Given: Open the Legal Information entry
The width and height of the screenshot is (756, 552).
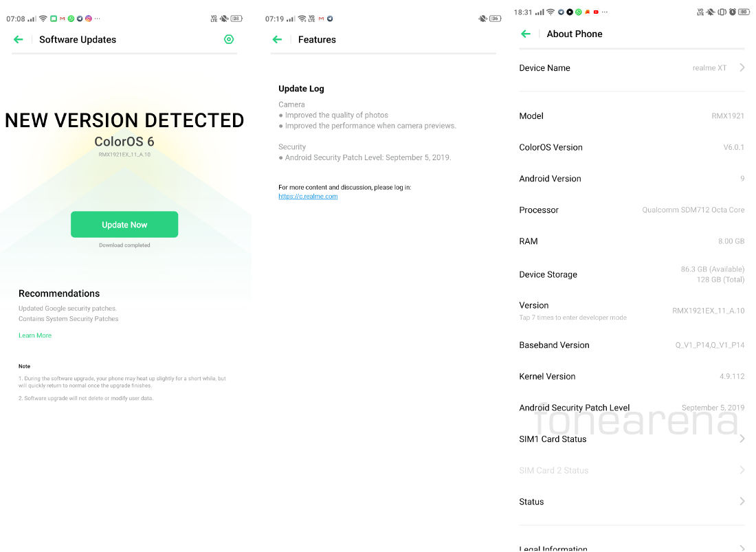Looking at the screenshot, I should [x=553, y=548].
